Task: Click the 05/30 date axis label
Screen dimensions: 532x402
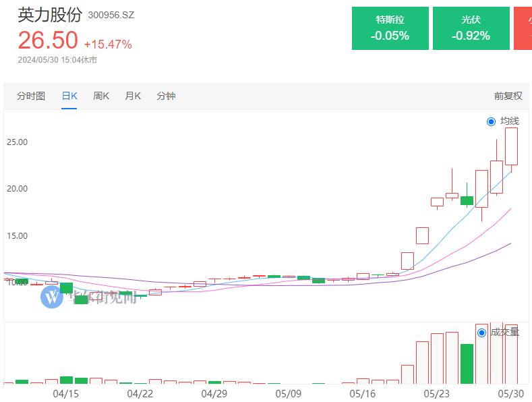Action: 510,394
